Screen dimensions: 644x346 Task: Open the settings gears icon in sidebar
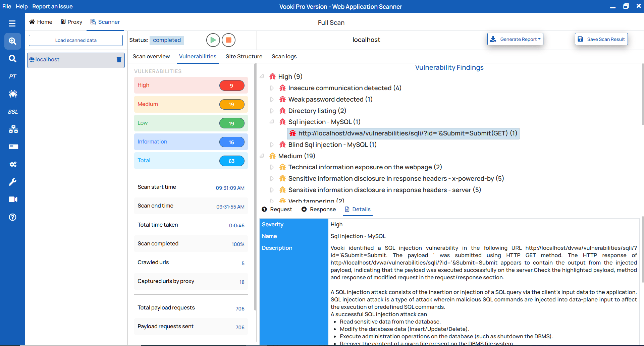(12, 164)
